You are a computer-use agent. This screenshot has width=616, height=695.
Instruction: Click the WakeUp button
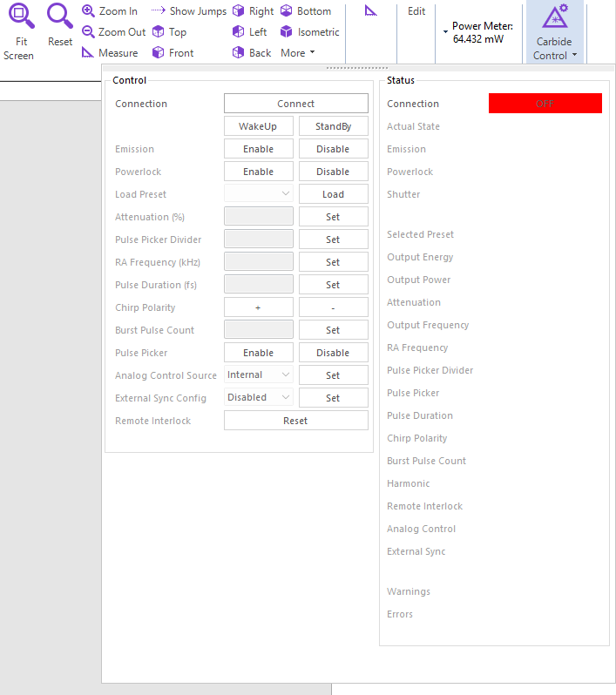[258, 126]
